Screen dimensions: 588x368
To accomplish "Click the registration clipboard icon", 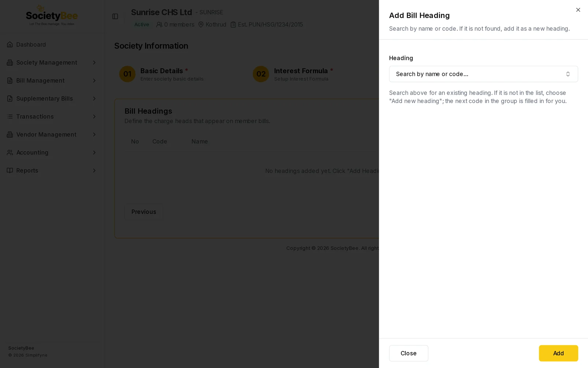I will (233, 25).
